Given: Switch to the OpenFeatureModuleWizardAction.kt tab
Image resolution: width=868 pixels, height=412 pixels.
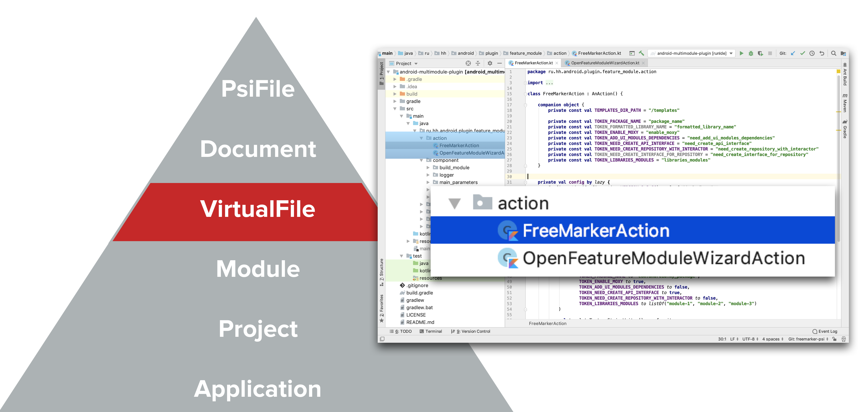Looking at the screenshot, I should (x=605, y=63).
